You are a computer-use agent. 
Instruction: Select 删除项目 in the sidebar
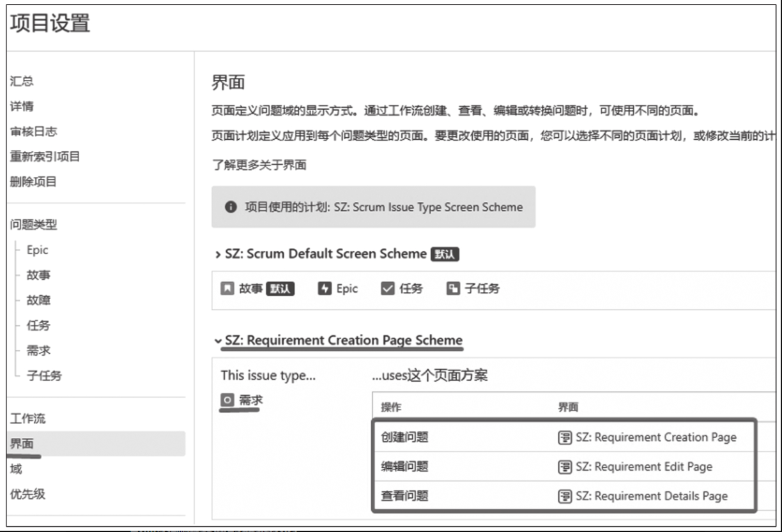click(x=33, y=181)
